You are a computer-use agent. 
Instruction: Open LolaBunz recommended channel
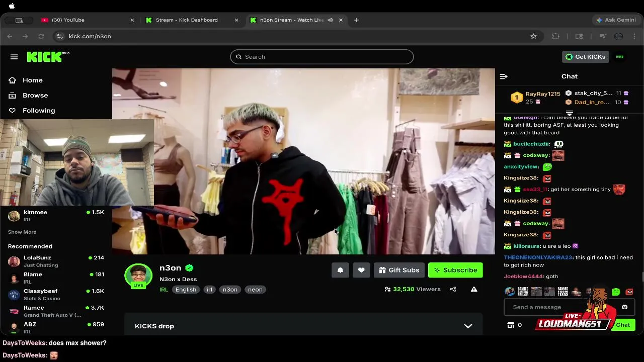pyautogui.click(x=56, y=261)
